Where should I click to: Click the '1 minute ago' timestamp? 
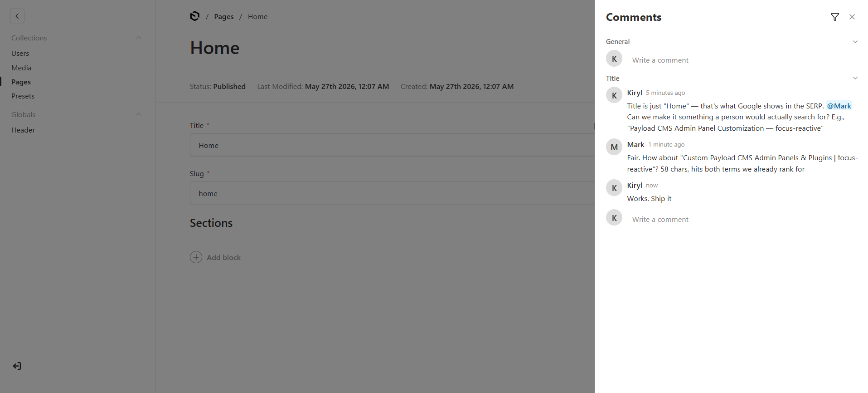pyautogui.click(x=666, y=144)
